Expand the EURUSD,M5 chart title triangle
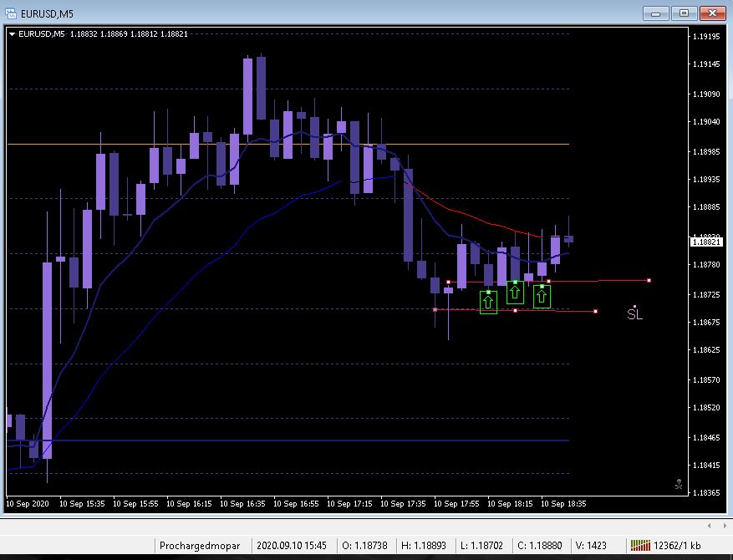This screenshot has height=560, width=733. pyautogui.click(x=13, y=34)
